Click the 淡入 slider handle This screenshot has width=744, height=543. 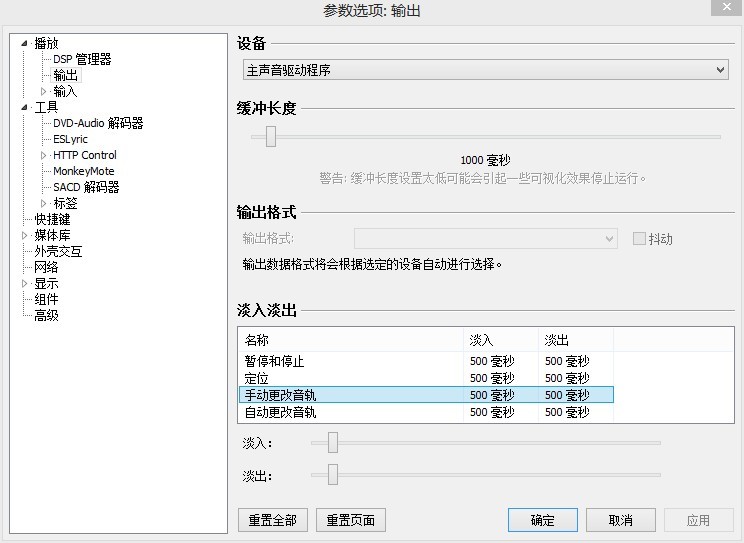click(x=333, y=442)
